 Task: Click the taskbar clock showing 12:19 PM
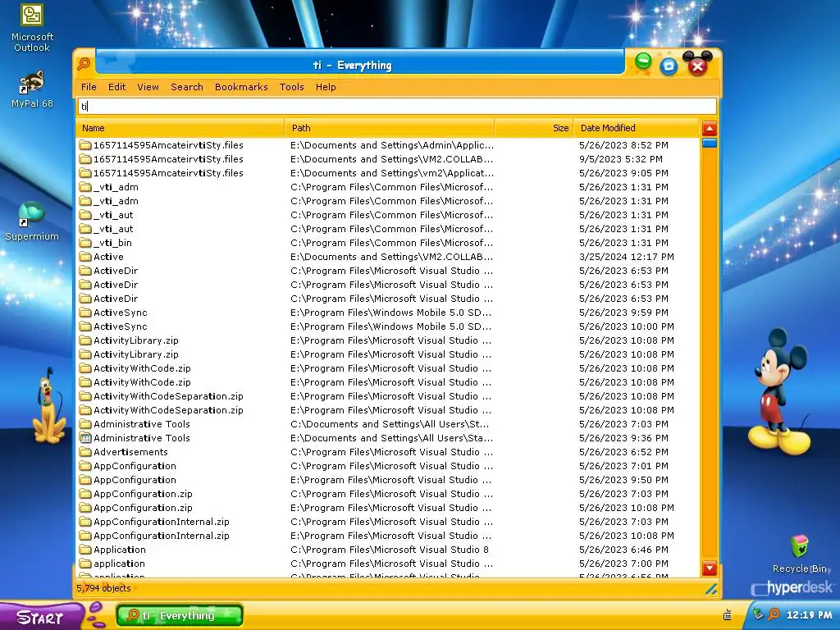click(x=809, y=614)
